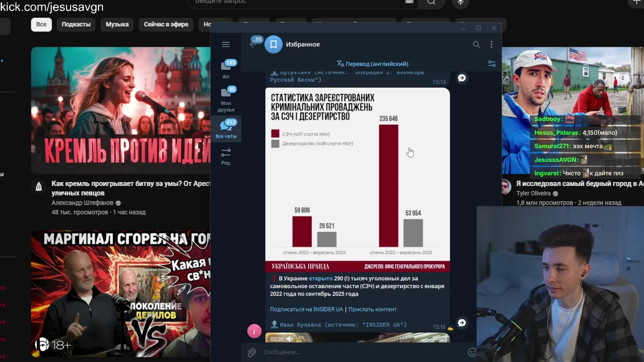Select the Сейчас в эфире filter chip
644x362 pixels.
(x=166, y=24)
